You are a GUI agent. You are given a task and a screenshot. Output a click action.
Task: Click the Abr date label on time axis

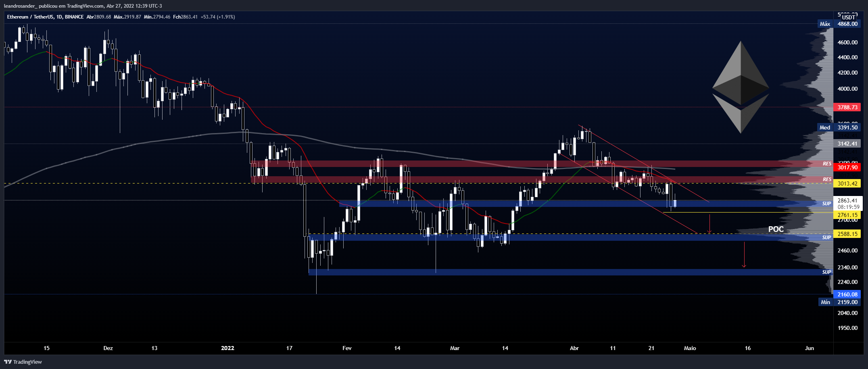pyautogui.click(x=574, y=348)
